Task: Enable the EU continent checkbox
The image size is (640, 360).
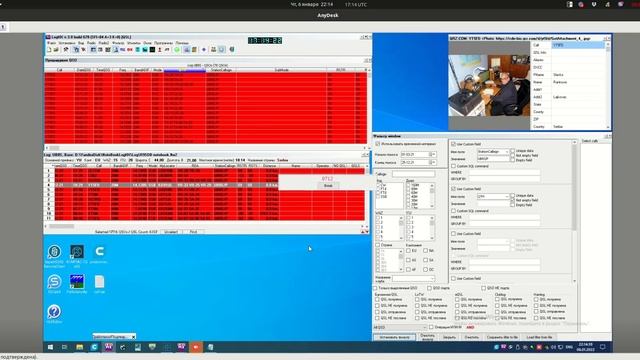Action: [408, 250]
